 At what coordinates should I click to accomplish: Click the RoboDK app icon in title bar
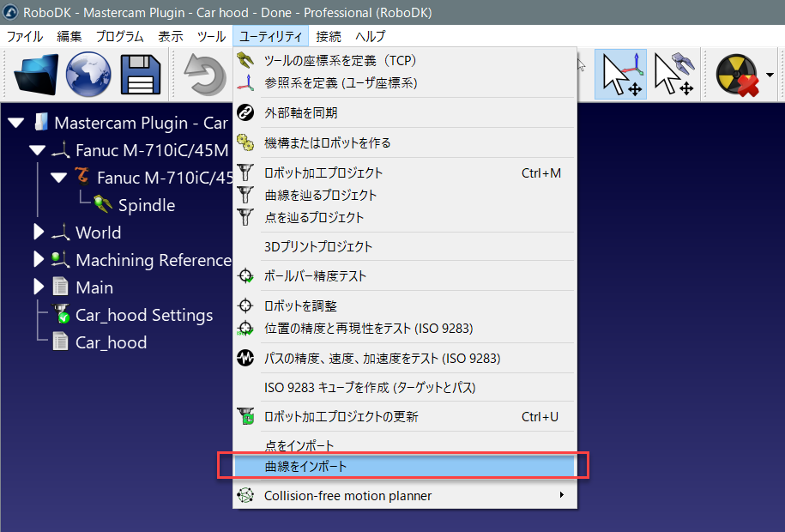[x=10, y=12]
